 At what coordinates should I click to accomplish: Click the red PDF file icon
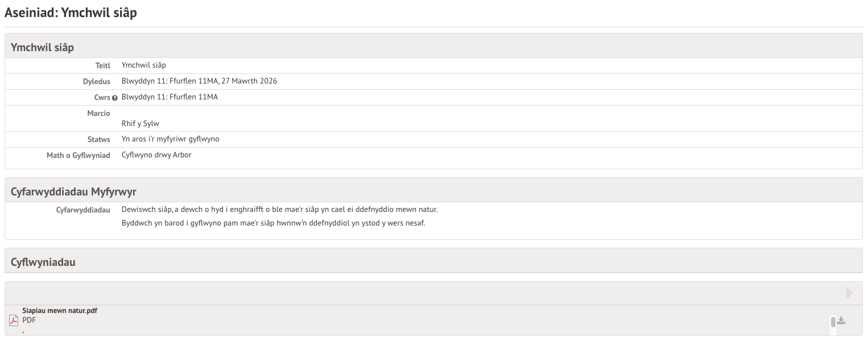[x=14, y=320]
